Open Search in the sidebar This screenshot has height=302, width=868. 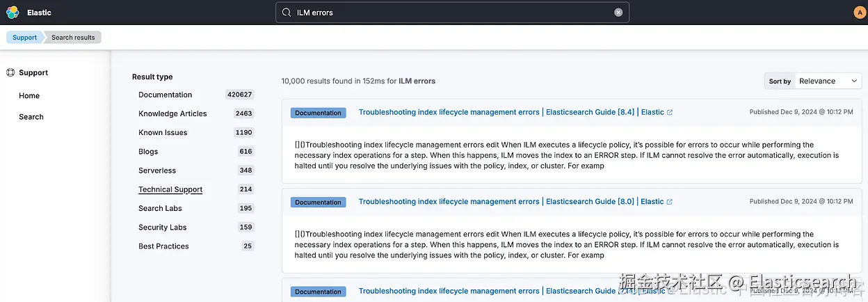tap(31, 117)
